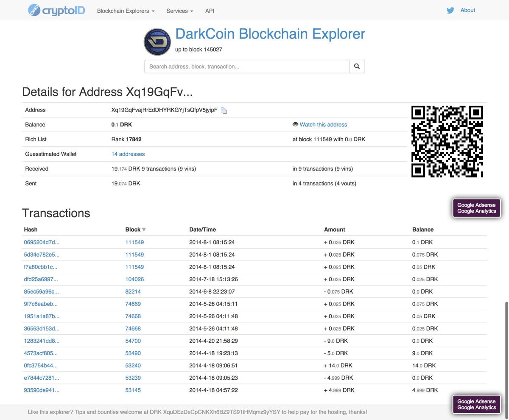Click the Rank 17842 value
Screen dimensions: 509x420
(x=126, y=139)
